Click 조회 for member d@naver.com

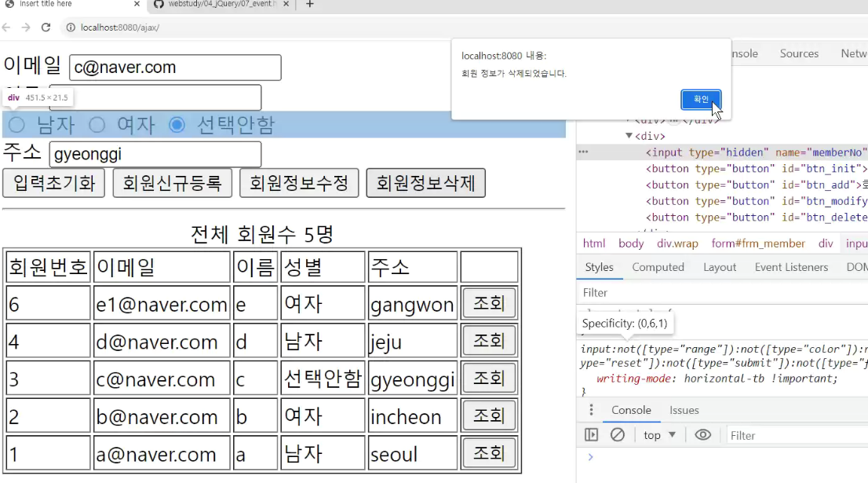click(x=489, y=341)
